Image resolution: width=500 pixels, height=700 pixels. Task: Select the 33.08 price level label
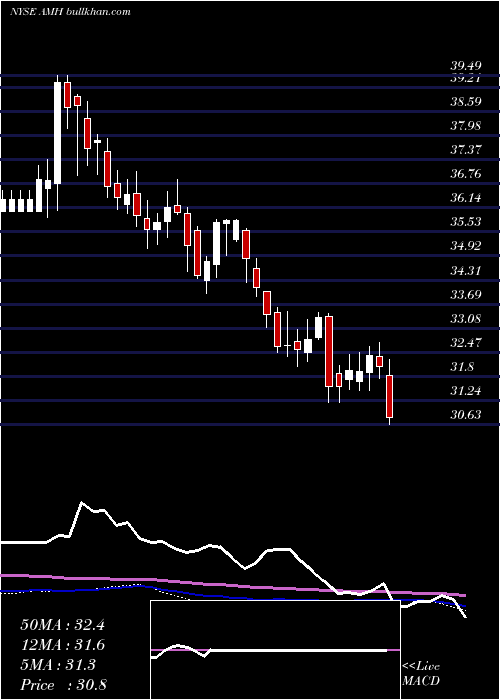coord(466,319)
